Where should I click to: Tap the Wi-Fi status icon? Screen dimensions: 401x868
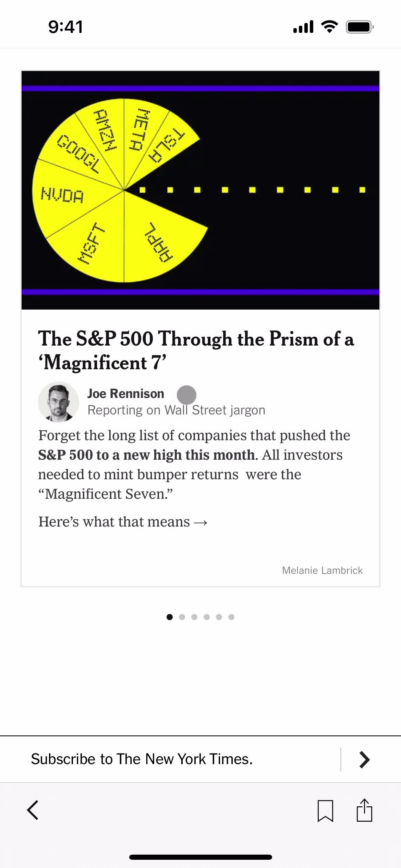[329, 27]
